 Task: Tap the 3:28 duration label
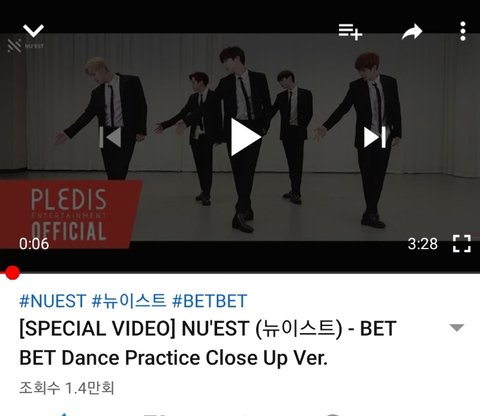pos(423,244)
